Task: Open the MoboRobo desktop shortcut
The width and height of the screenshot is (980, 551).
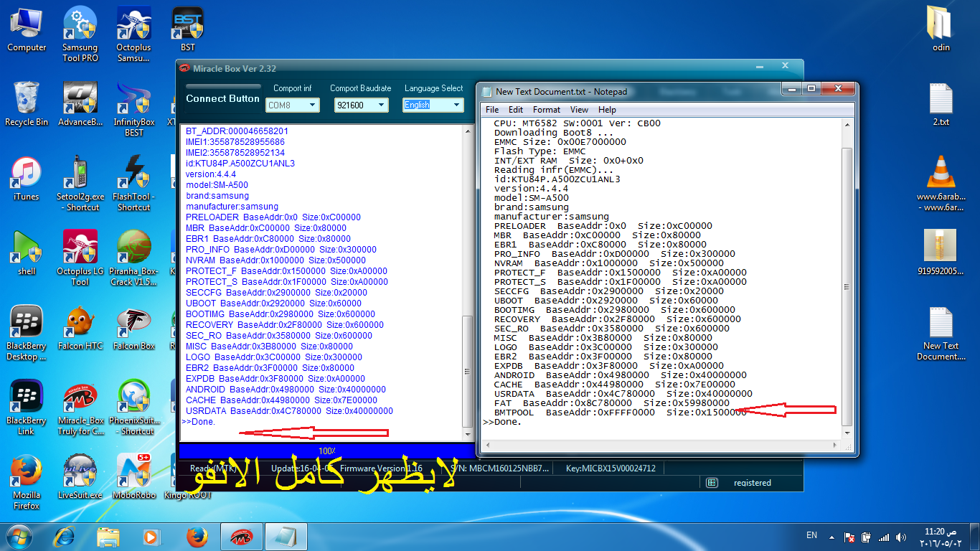Action: [134, 477]
